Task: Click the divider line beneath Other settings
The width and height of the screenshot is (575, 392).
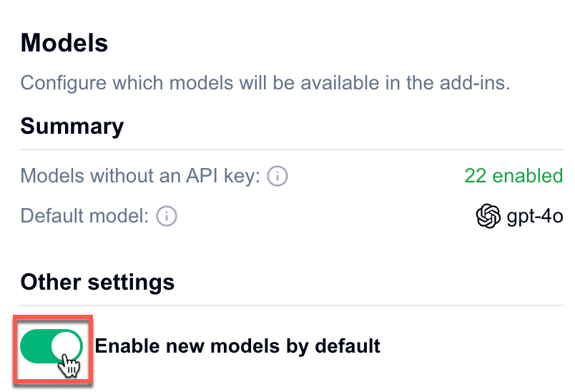Action: (291, 305)
